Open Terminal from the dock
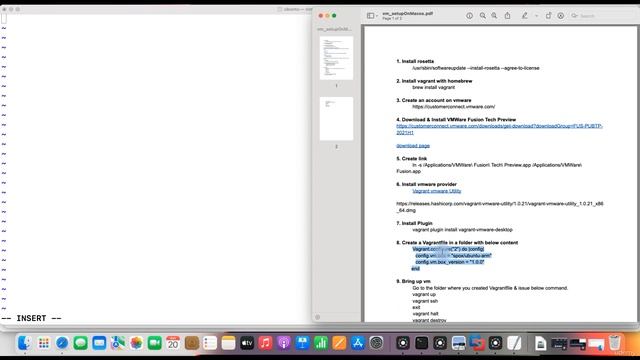The width and height of the screenshot is (640, 360). tap(422, 343)
